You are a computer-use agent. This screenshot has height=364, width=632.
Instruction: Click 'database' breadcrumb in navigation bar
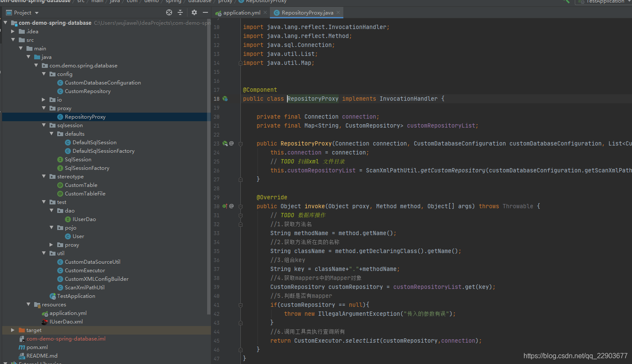(200, 1)
